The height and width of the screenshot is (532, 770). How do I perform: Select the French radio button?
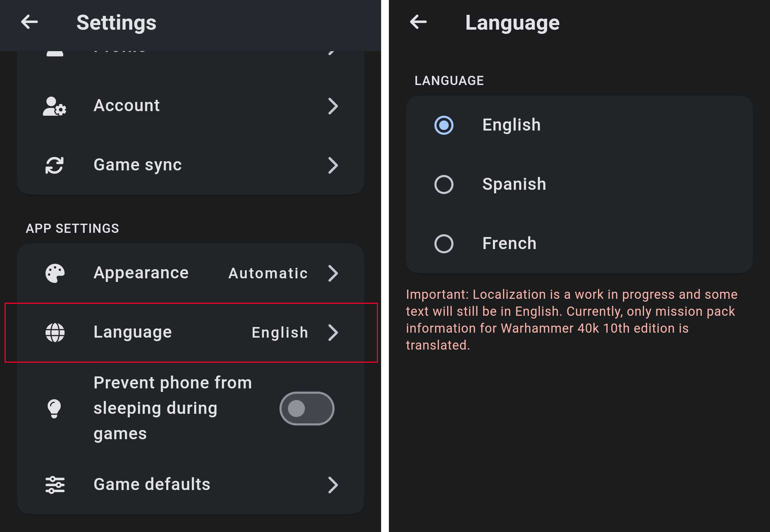coord(444,243)
